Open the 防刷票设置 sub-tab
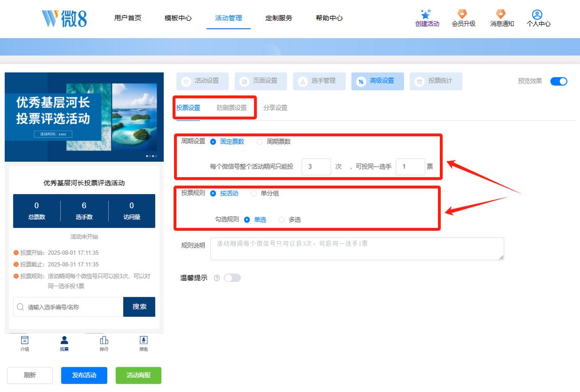This screenshot has height=392, width=580. [x=232, y=108]
